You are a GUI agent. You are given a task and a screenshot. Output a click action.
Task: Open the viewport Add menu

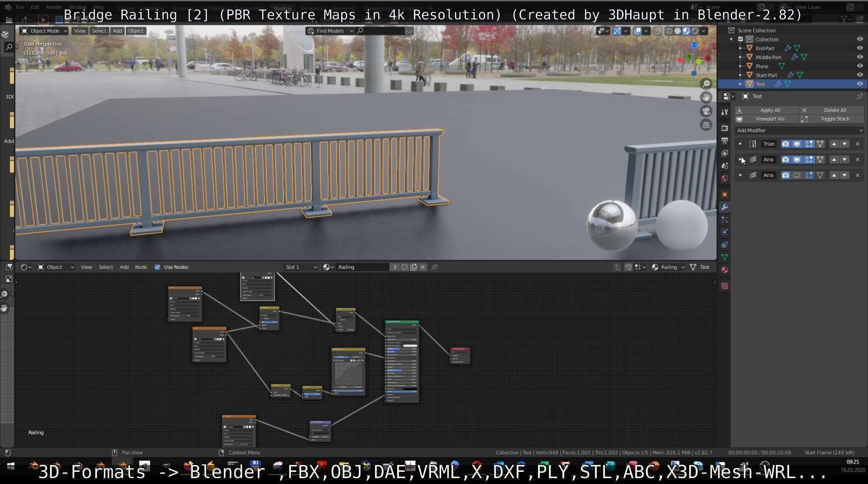117,31
